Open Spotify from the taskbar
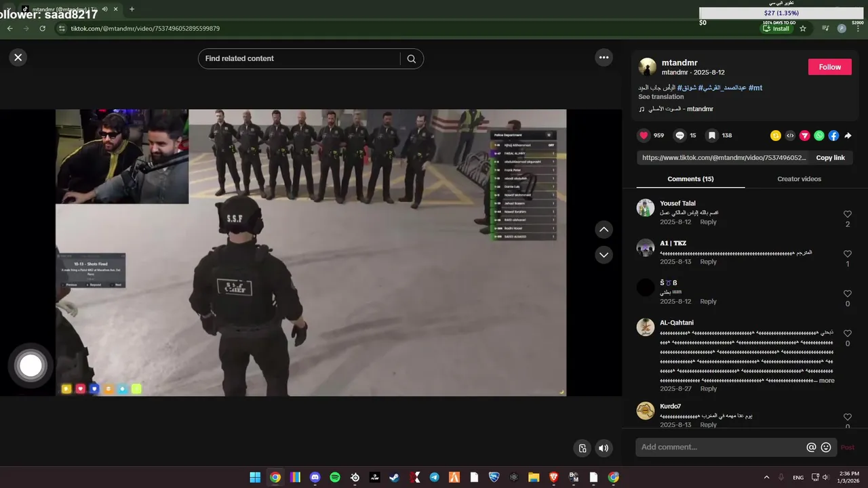 pos(335,477)
